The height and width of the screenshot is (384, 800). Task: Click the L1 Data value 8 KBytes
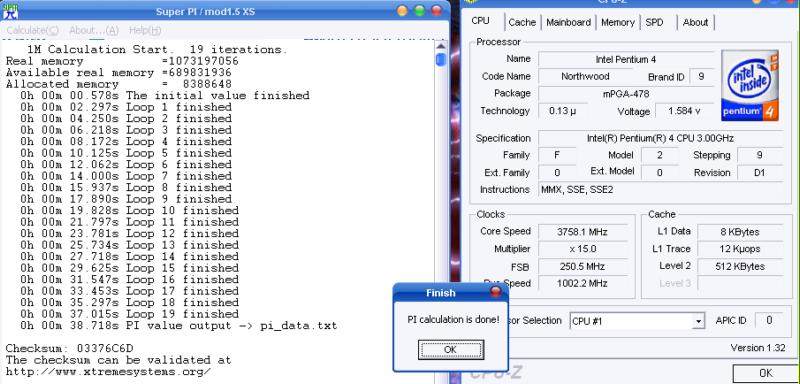coord(740,232)
